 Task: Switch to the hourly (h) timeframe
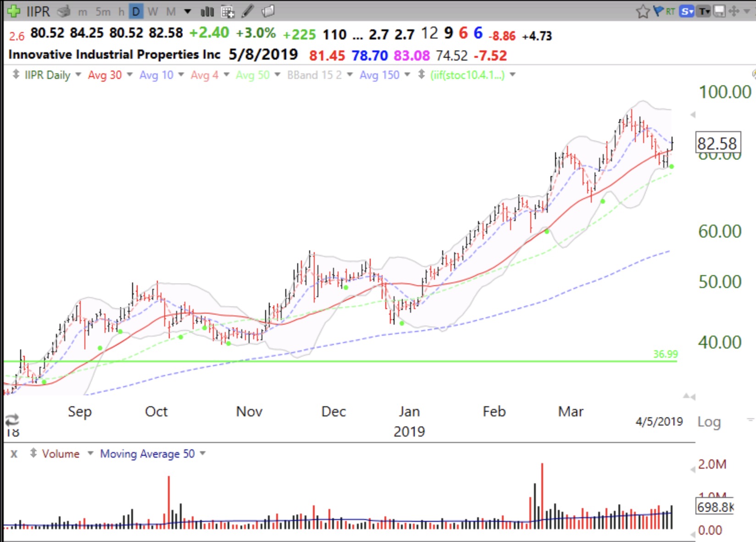[x=121, y=11]
